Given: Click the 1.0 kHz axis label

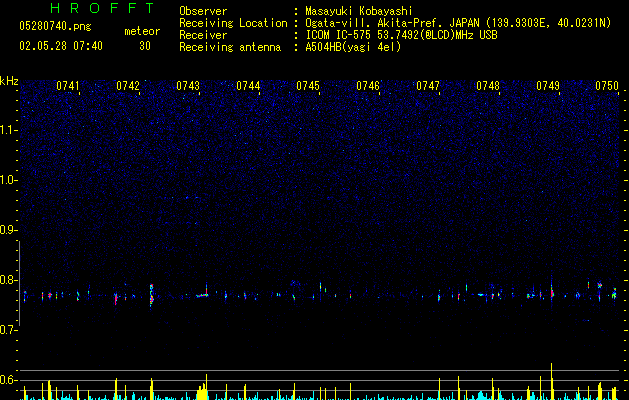Looking at the screenshot, I should pos(9,180).
